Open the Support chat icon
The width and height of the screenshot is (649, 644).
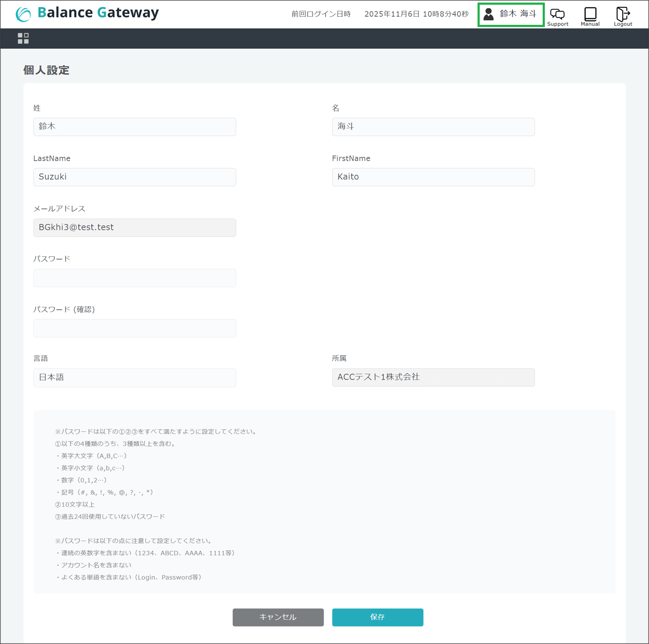557,15
